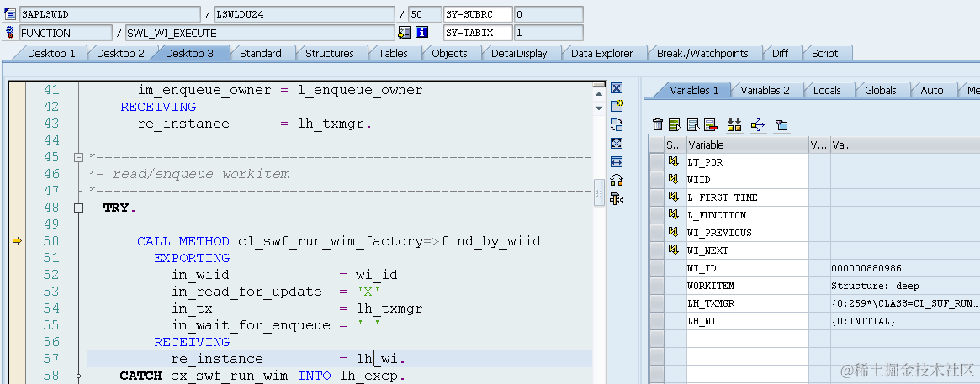Click the SAPLSWLD program name field
Image resolution: width=980 pixels, height=384 pixels.
[110, 13]
